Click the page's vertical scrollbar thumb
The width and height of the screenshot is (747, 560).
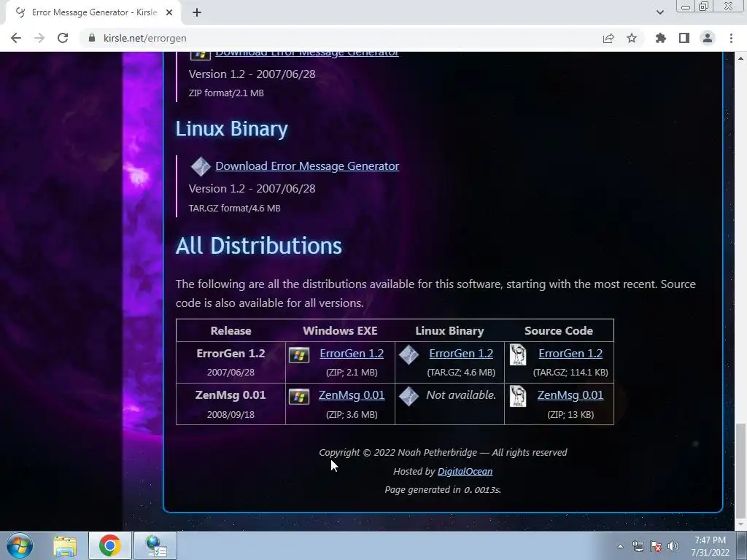(x=740, y=470)
